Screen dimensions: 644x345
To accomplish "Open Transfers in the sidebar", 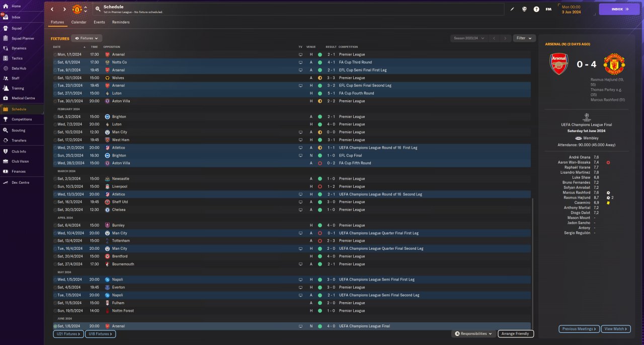I will [19, 141].
